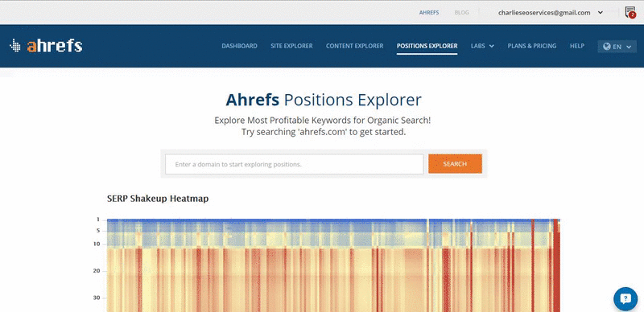
Task: Open the account email dropdown arrow
Action: tap(600, 13)
